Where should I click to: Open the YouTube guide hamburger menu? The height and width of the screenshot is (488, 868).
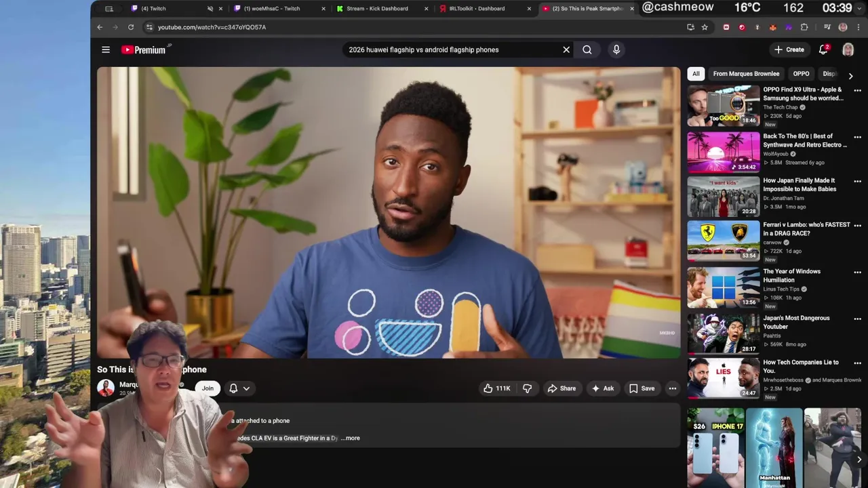[106, 49]
